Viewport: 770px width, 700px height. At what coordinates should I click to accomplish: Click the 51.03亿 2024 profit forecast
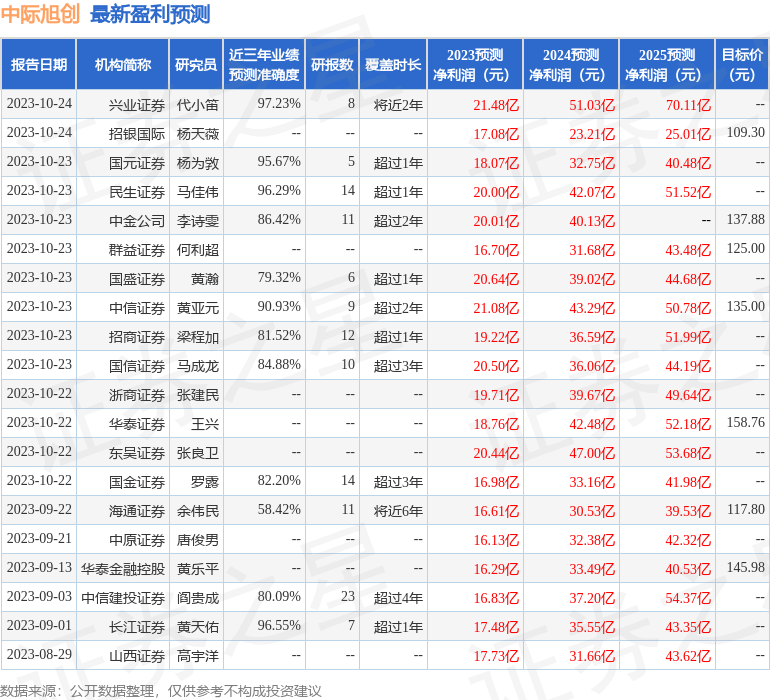pyautogui.click(x=592, y=105)
